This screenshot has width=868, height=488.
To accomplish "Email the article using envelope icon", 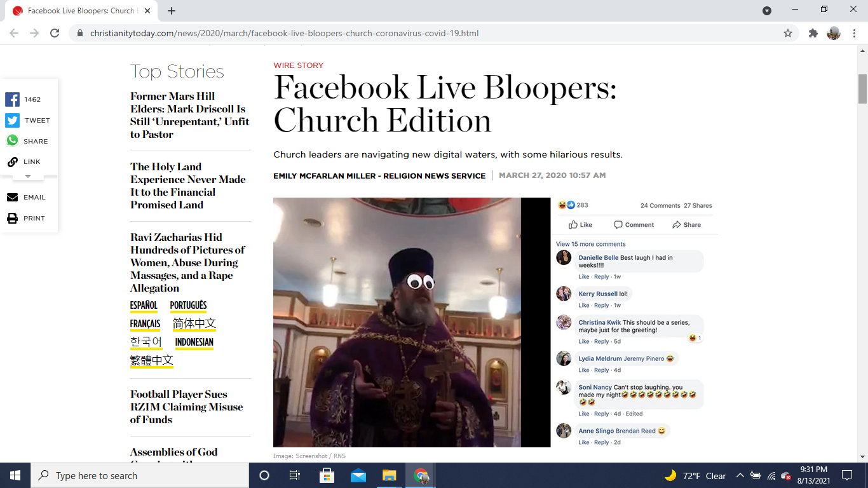I will [13, 198].
